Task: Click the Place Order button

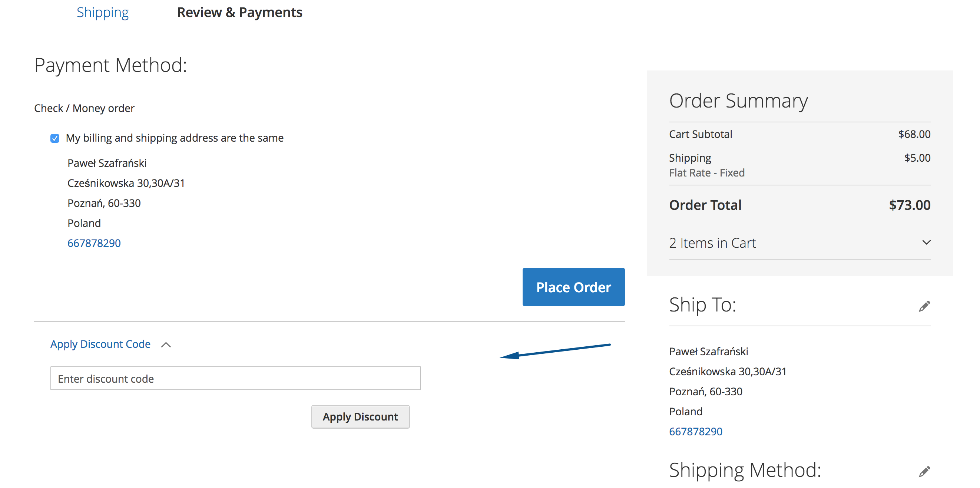Action: (573, 287)
